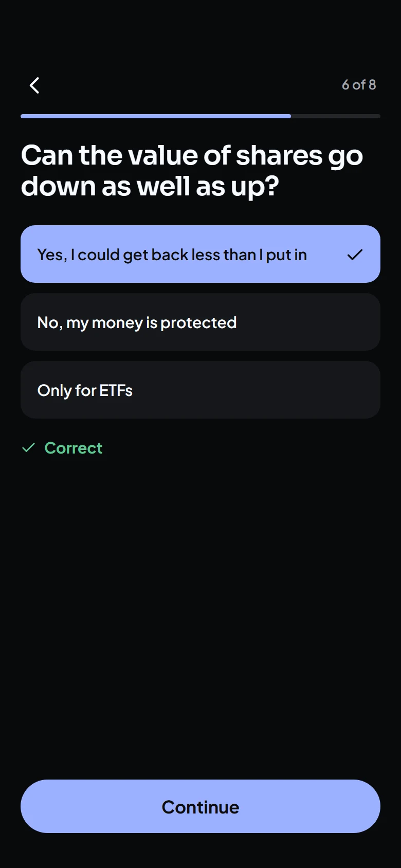The width and height of the screenshot is (401, 868).
Task: Click the unfilled end of the progress bar
Action: [336, 116]
